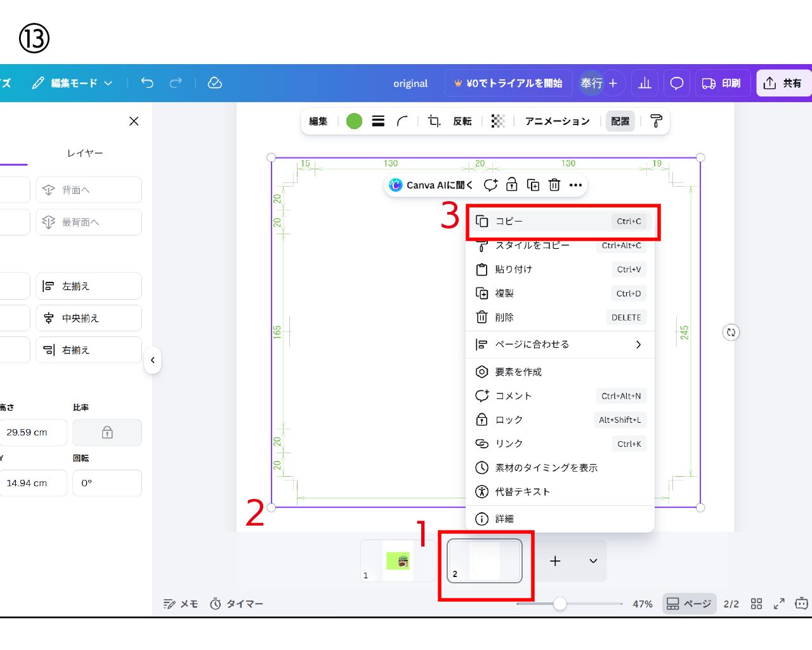
Task: Click the undo arrow icon
Action: tap(147, 83)
